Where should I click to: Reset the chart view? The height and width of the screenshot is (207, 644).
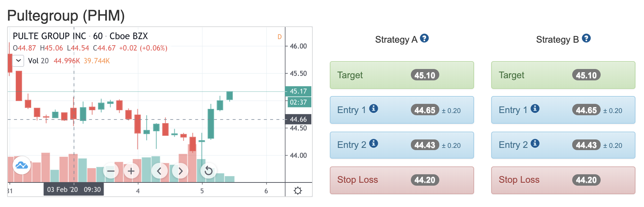point(209,171)
